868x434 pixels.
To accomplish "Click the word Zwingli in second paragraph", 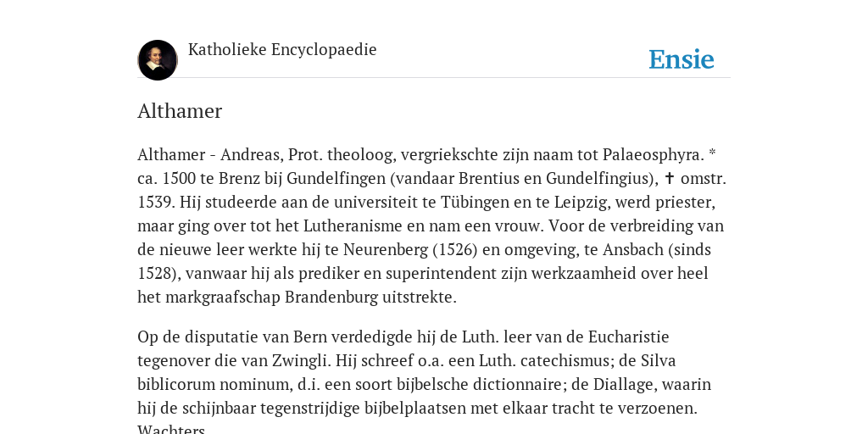I will pos(301,361).
